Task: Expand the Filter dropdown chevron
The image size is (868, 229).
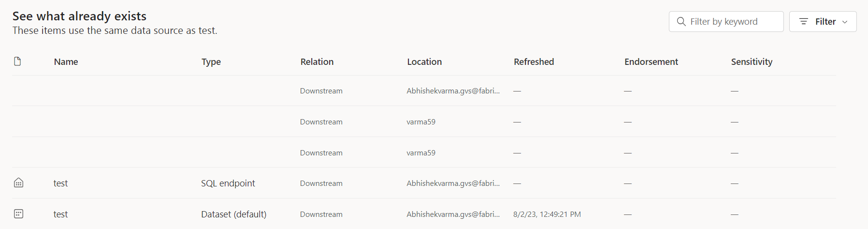Action: pos(845,22)
